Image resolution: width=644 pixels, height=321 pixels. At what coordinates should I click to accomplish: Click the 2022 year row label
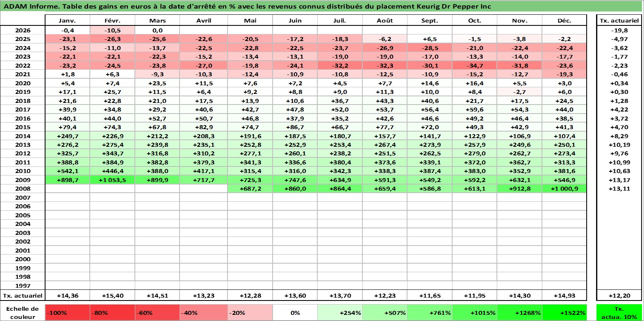pyautogui.click(x=23, y=66)
